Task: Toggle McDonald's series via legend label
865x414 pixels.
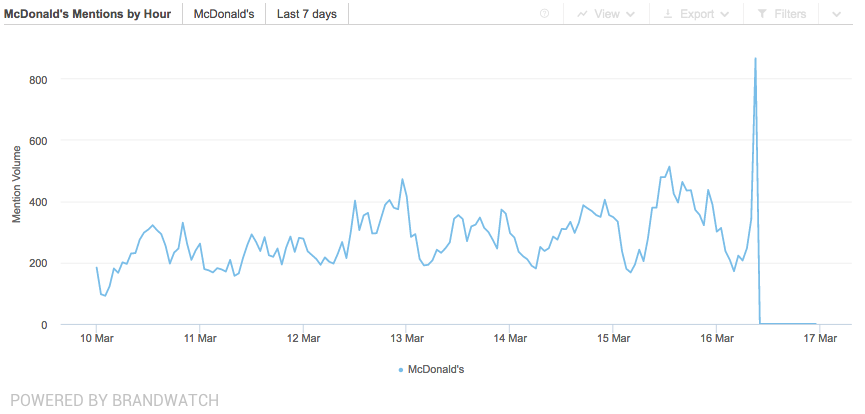Action: 436,369
